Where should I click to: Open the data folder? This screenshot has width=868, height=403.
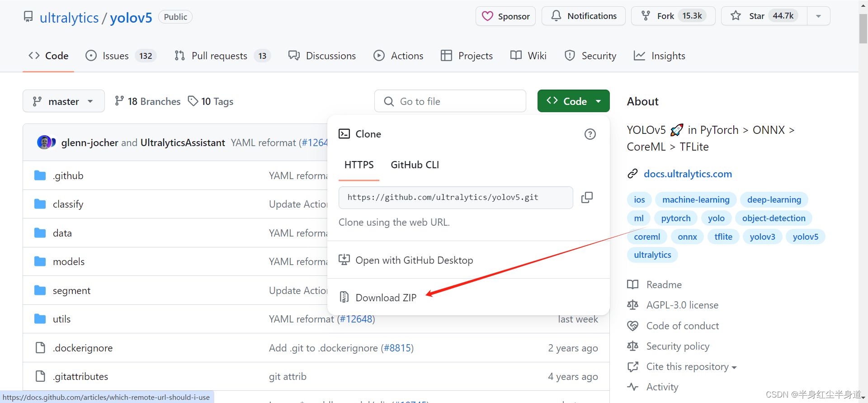pos(62,233)
